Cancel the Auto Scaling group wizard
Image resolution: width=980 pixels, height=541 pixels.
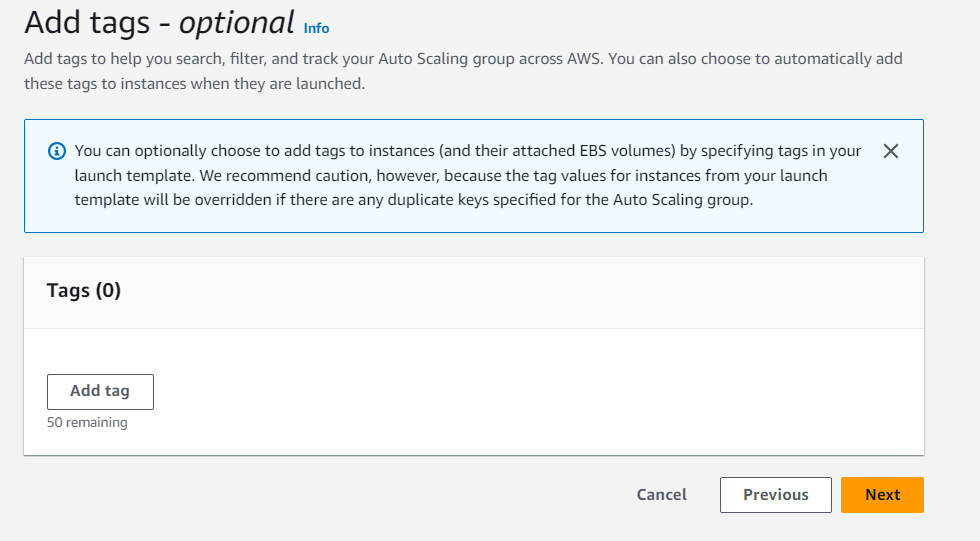pos(661,495)
